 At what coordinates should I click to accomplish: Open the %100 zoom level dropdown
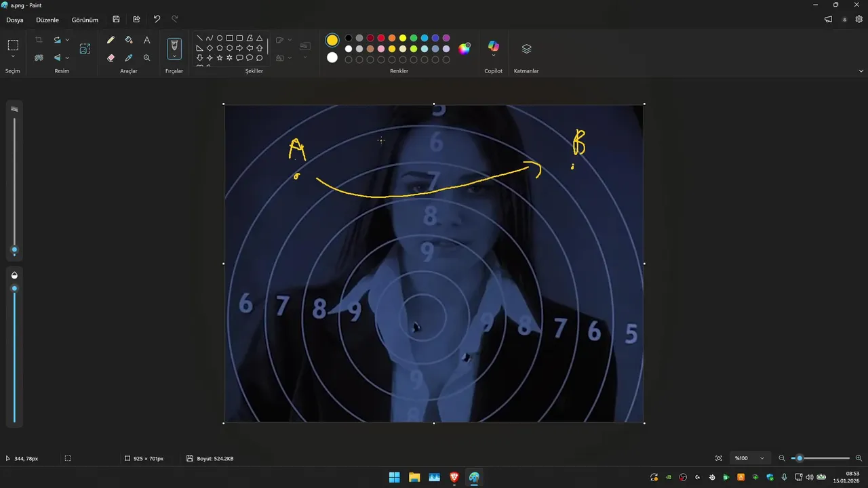point(751,458)
